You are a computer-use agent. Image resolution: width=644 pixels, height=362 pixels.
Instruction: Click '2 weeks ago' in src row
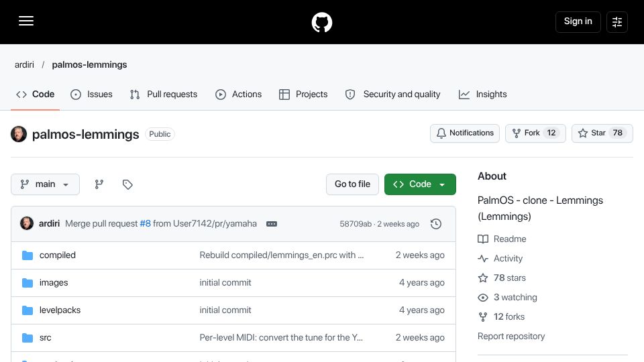(420, 338)
